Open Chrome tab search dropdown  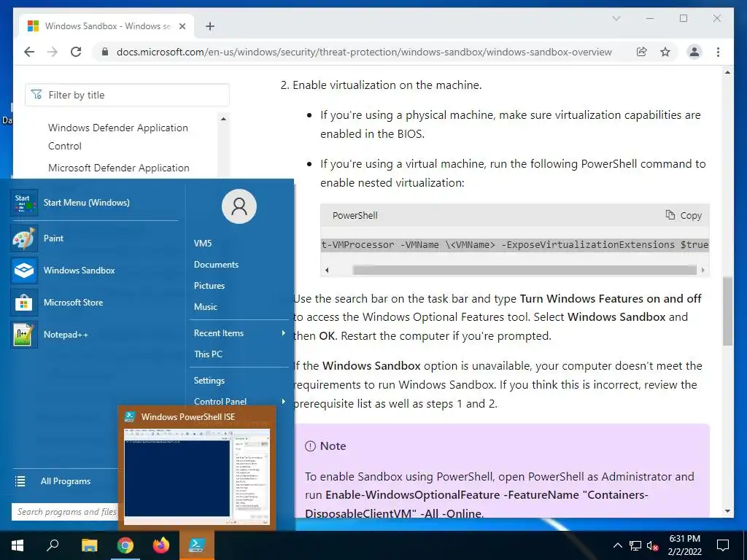click(616, 18)
